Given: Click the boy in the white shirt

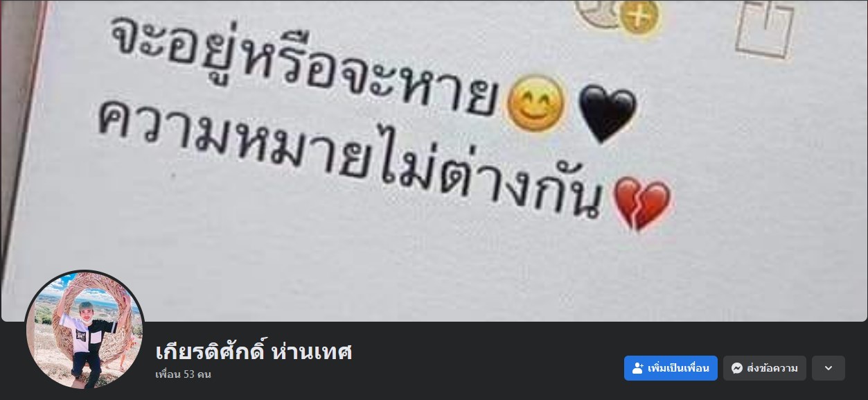Looking at the screenshot, I should click(x=85, y=340).
